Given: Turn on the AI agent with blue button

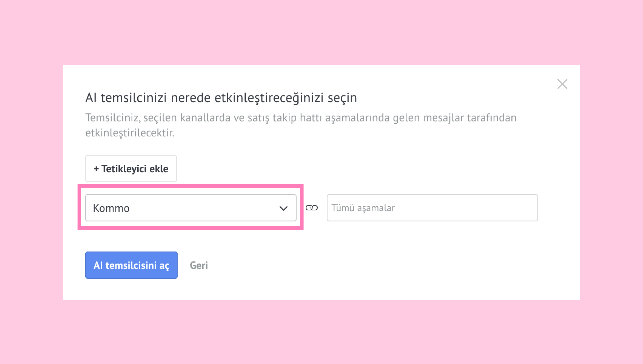Looking at the screenshot, I should pyautogui.click(x=131, y=265).
